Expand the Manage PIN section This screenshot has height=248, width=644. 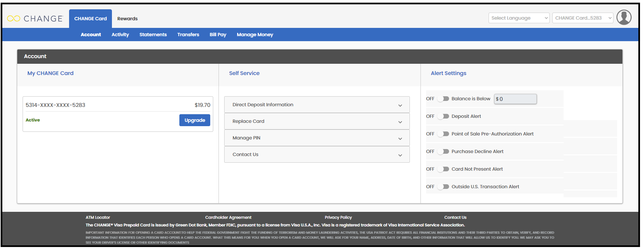[317, 138]
